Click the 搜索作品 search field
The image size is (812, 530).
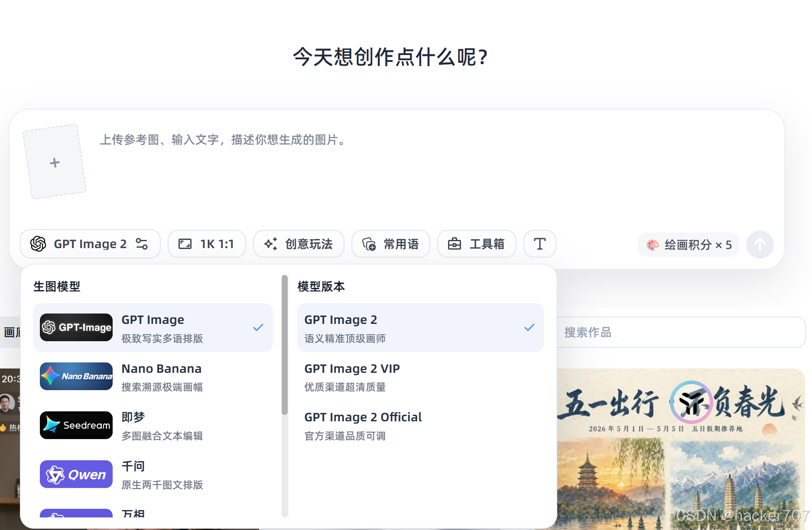(680, 332)
